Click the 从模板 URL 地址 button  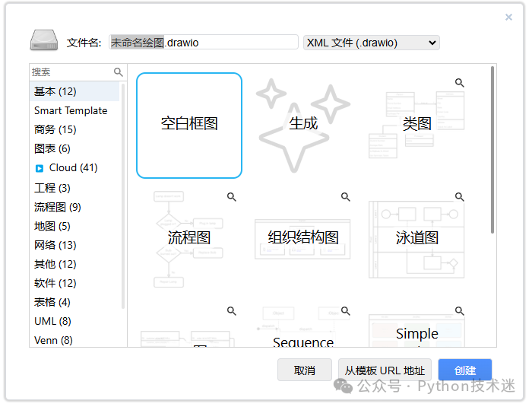(385, 370)
